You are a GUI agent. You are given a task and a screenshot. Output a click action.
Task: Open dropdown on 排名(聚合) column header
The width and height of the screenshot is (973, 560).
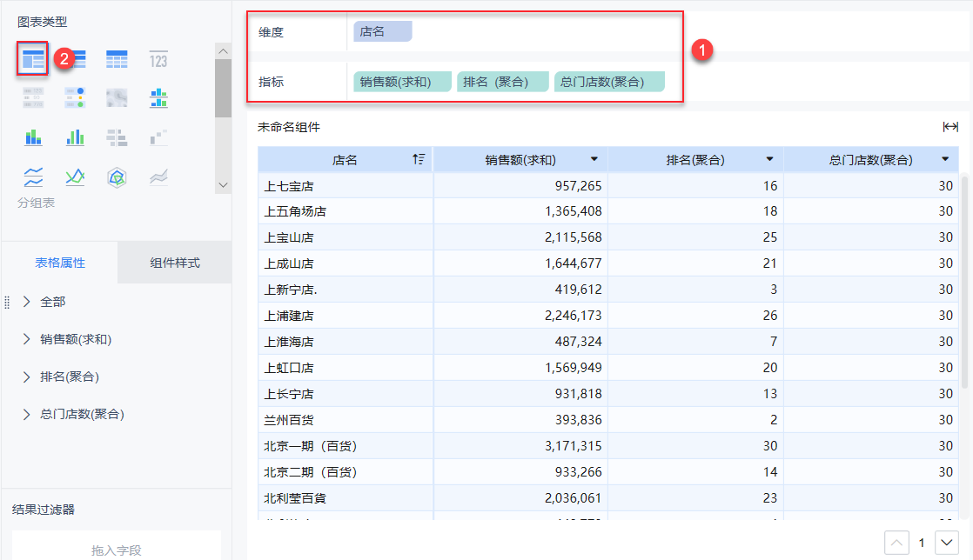769,159
